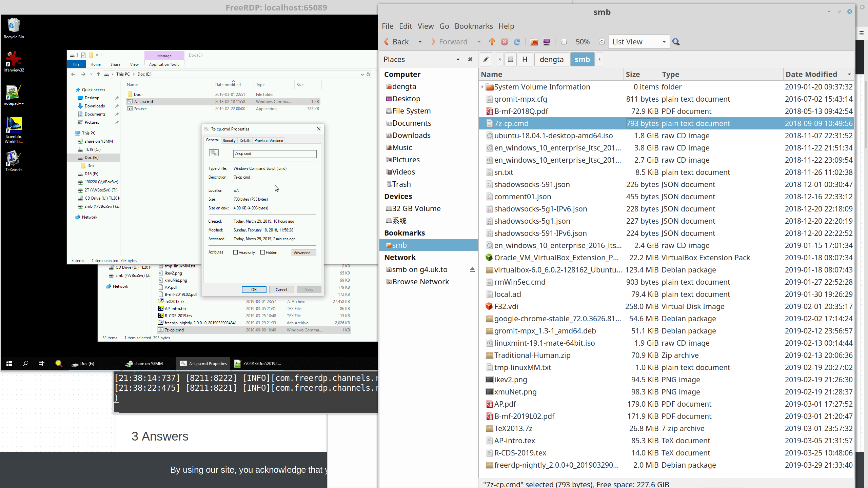868x488 pixels.
Task: Toggle the pencil icon to edit location path
Action: [x=485, y=59]
